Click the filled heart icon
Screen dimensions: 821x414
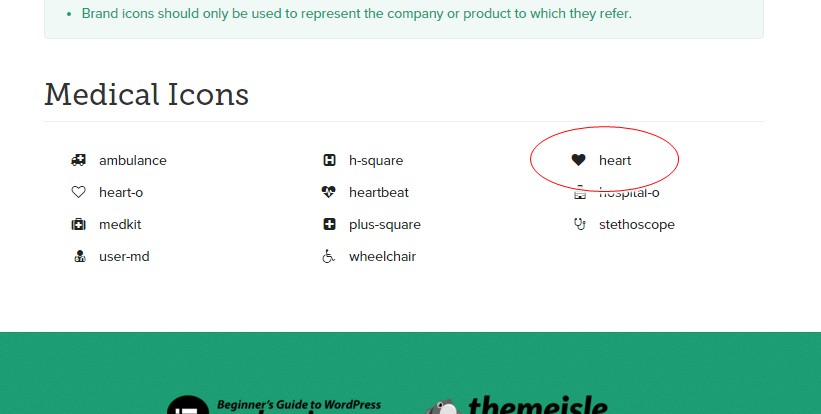[x=579, y=160]
